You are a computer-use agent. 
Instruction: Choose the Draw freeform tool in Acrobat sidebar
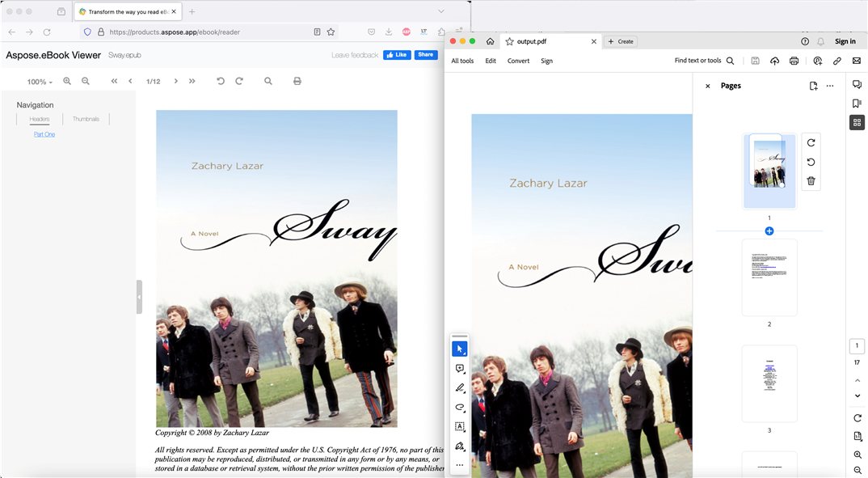click(x=460, y=407)
